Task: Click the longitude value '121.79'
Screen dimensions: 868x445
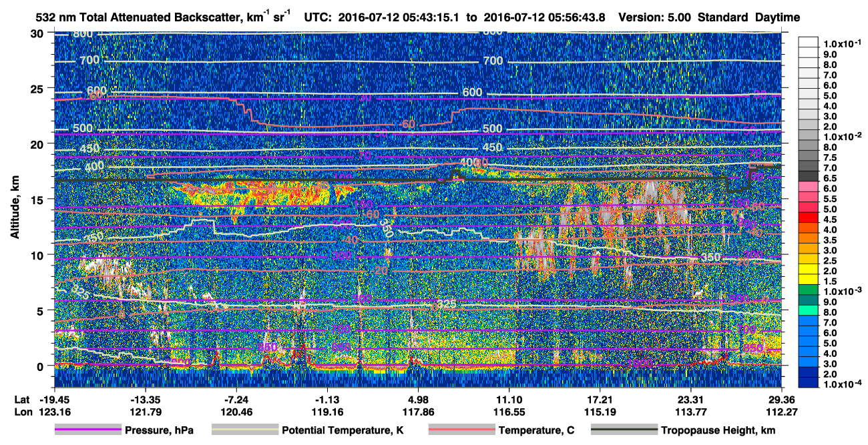Action: tap(145, 412)
